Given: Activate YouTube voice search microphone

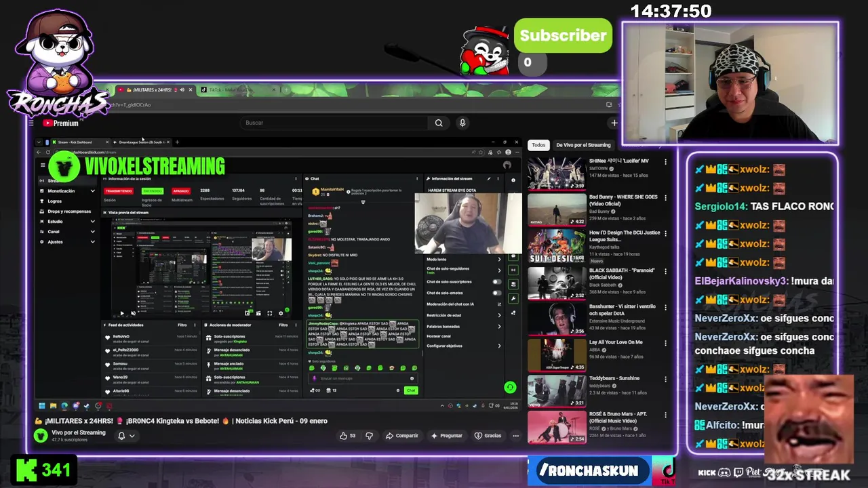Looking at the screenshot, I should [462, 123].
